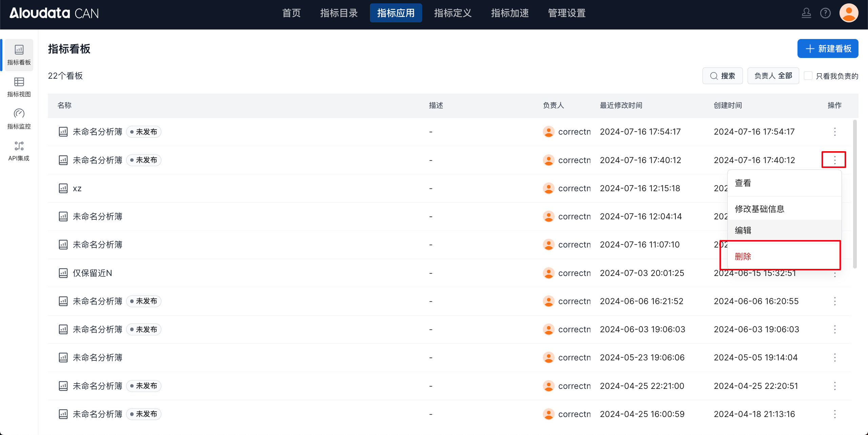Click the user profile avatar

[849, 13]
